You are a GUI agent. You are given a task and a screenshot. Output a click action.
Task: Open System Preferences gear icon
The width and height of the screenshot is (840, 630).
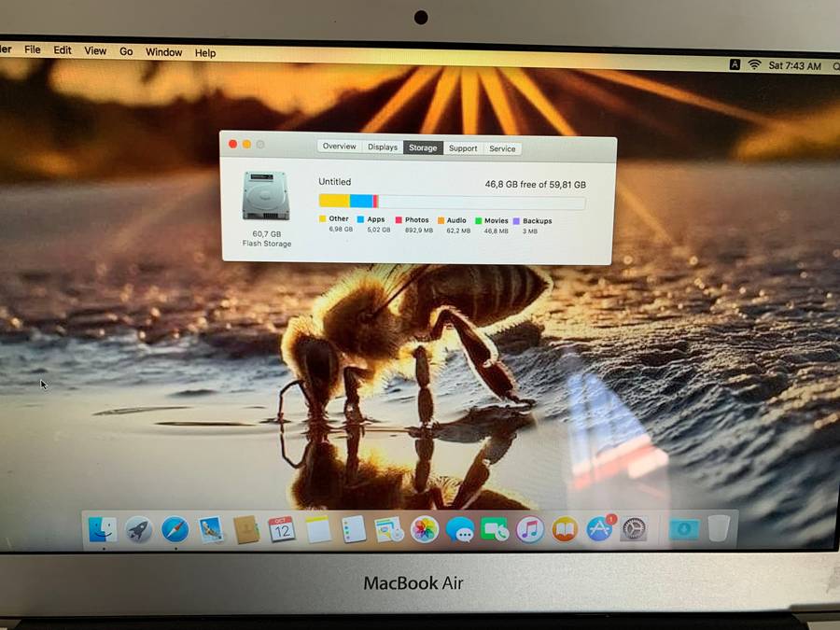click(x=634, y=529)
